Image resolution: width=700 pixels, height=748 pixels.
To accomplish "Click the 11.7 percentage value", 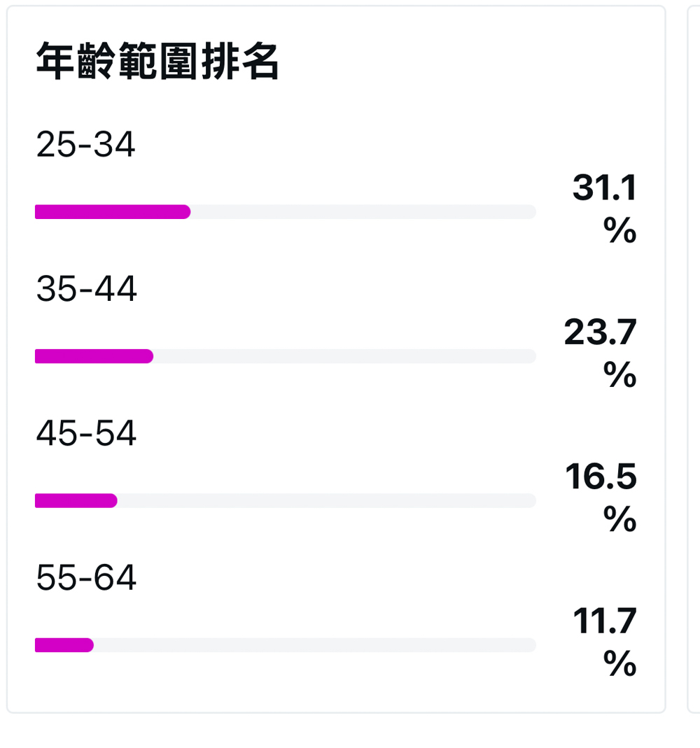I will [x=604, y=621].
